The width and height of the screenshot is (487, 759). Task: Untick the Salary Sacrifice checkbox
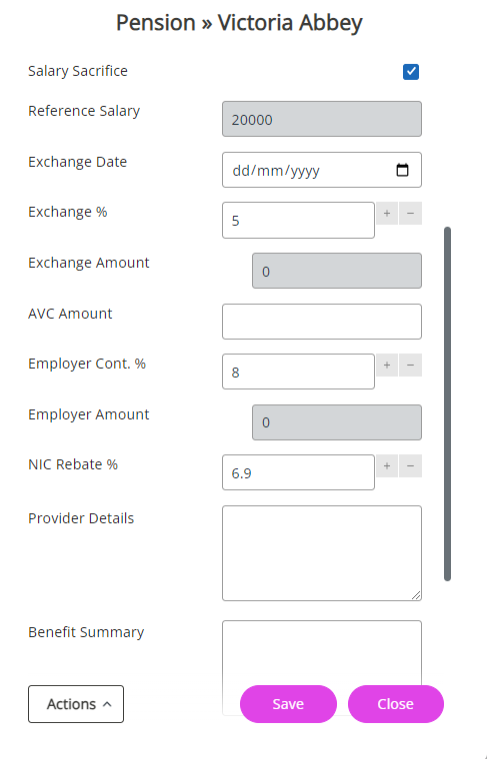pos(411,72)
